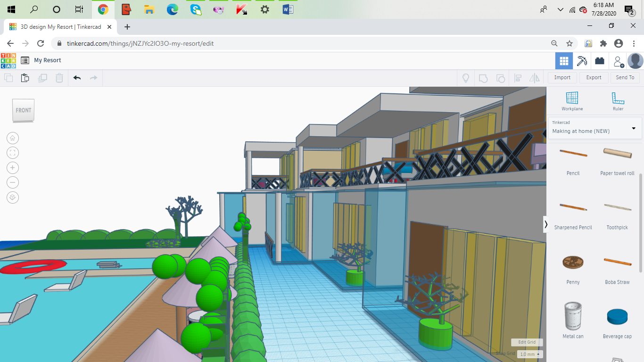Select the 3D design My Resort tab

[60, 27]
